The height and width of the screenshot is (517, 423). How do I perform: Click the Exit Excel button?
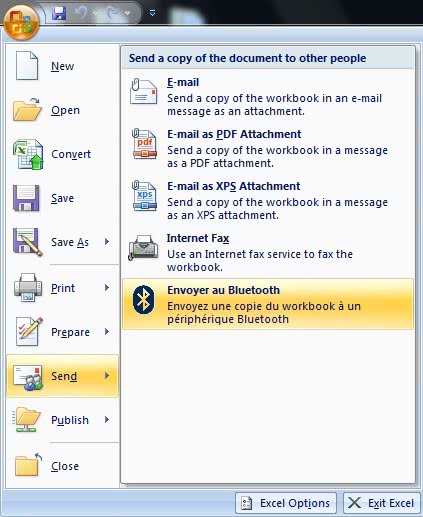382,503
